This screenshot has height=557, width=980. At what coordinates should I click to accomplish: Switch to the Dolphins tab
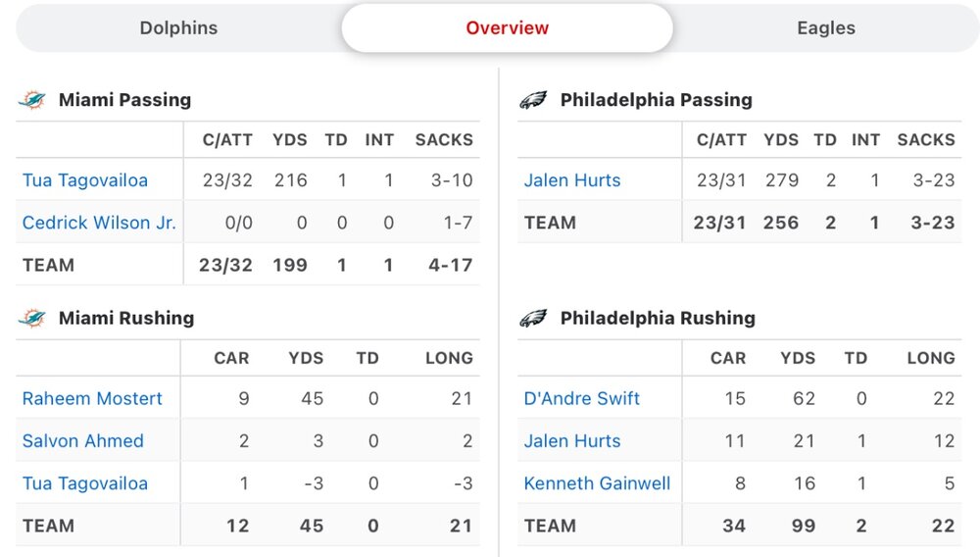click(178, 28)
